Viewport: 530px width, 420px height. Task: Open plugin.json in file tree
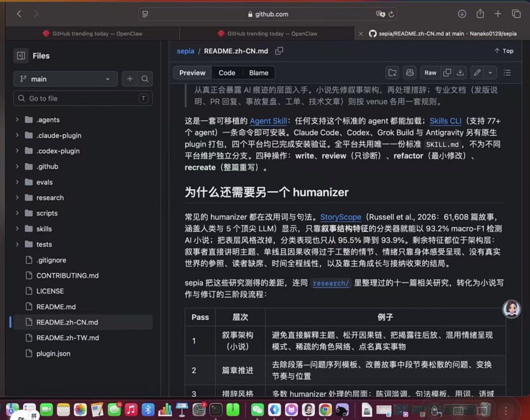click(x=53, y=353)
